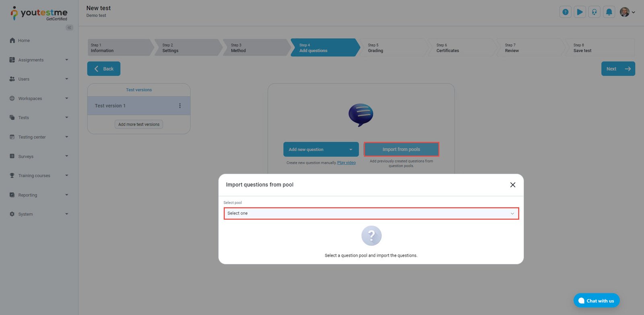Click the Next button
The image size is (644, 315).
(x=618, y=69)
